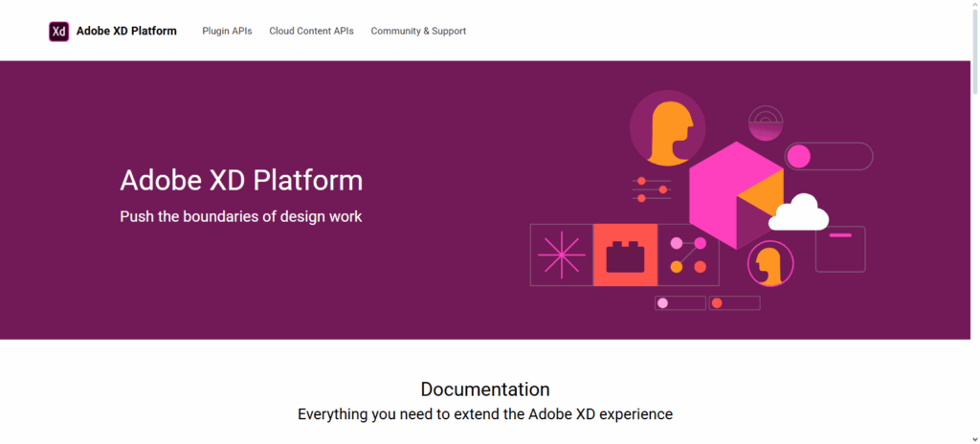Click the Adobe XD Platform header title link
The height and width of the screenshot is (444, 980).
(126, 32)
